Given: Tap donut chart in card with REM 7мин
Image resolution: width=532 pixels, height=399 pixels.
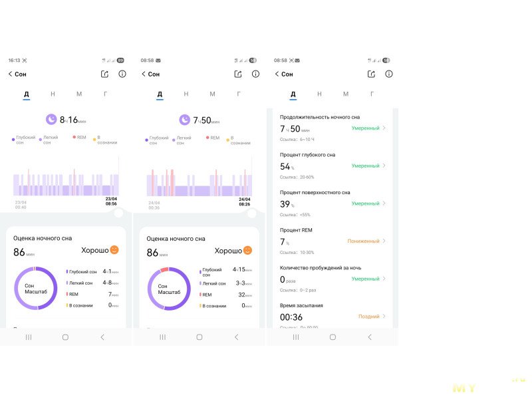Looking at the screenshot, I should click(x=37, y=288).
